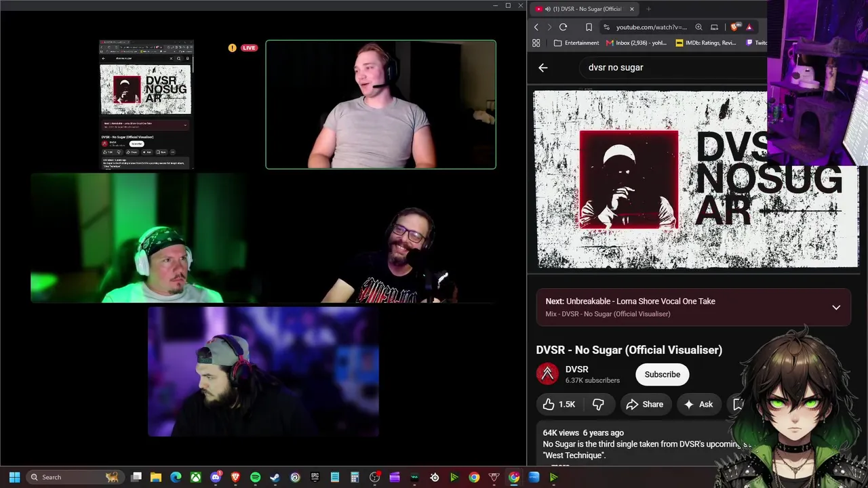Mute the tab via its speaker icon
This screenshot has height=488, width=868.
(x=547, y=9)
